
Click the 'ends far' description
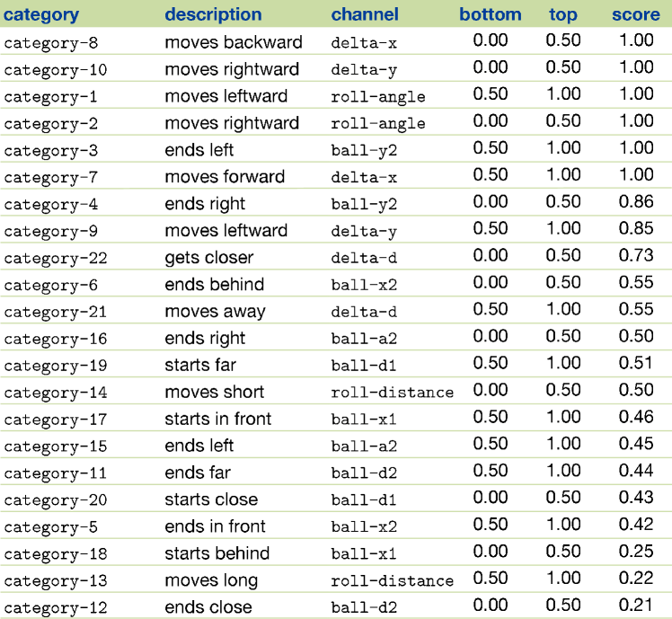pos(198,473)
